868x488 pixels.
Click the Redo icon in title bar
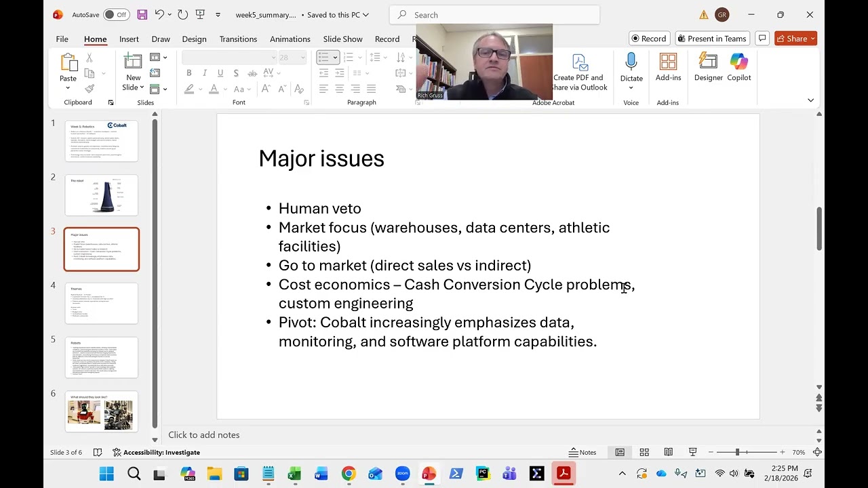coord(182,14)
